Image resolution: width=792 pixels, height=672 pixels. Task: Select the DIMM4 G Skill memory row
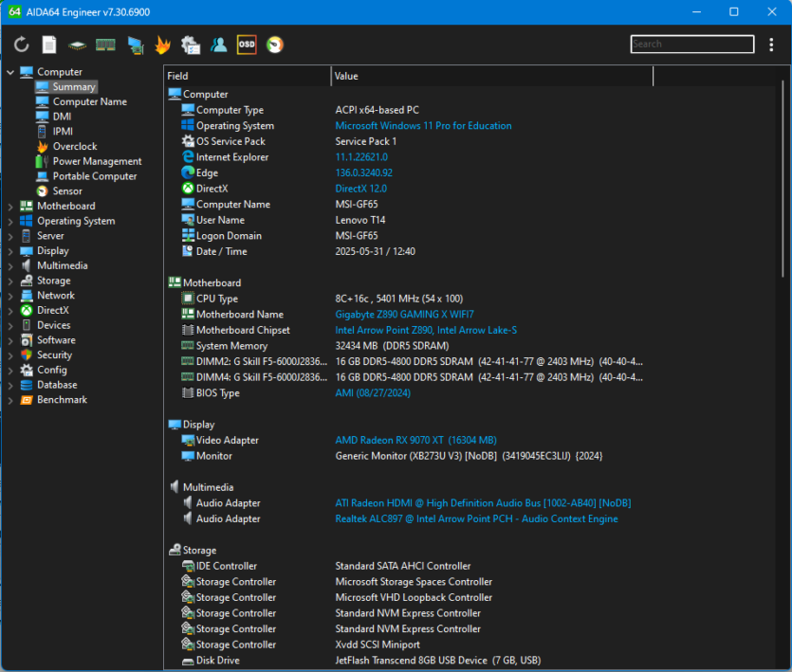tap(409, 377)
